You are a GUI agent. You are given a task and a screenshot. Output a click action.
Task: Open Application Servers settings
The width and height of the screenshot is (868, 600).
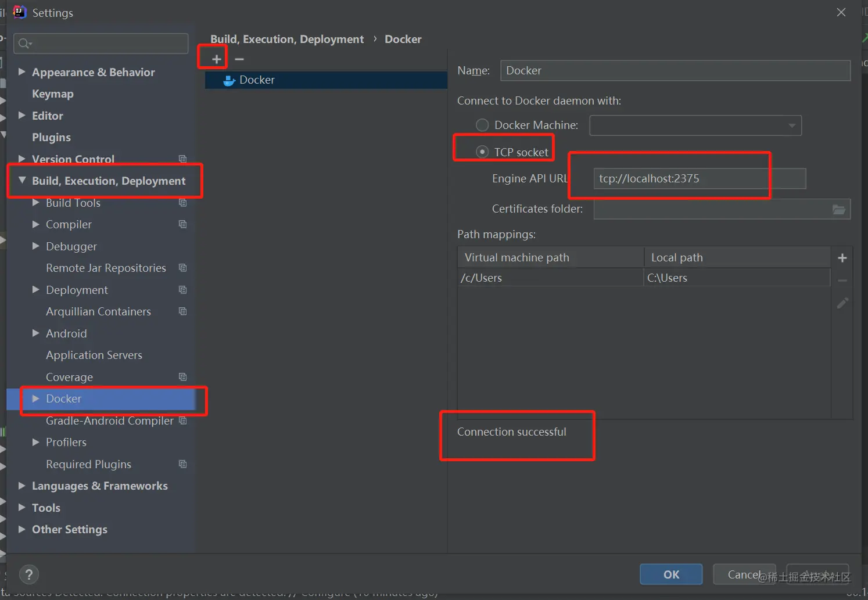[x=94, y=355]
